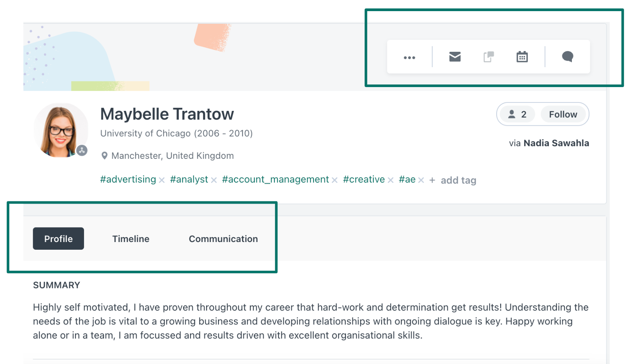631x364 pixels.
Task: Click Maybelle Trantow's profile photo
Action: point(59,130)
